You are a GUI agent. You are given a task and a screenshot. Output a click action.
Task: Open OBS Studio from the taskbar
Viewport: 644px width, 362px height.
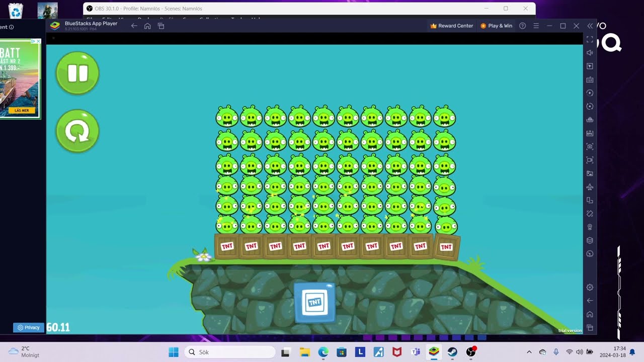click(x=471, y=352)
